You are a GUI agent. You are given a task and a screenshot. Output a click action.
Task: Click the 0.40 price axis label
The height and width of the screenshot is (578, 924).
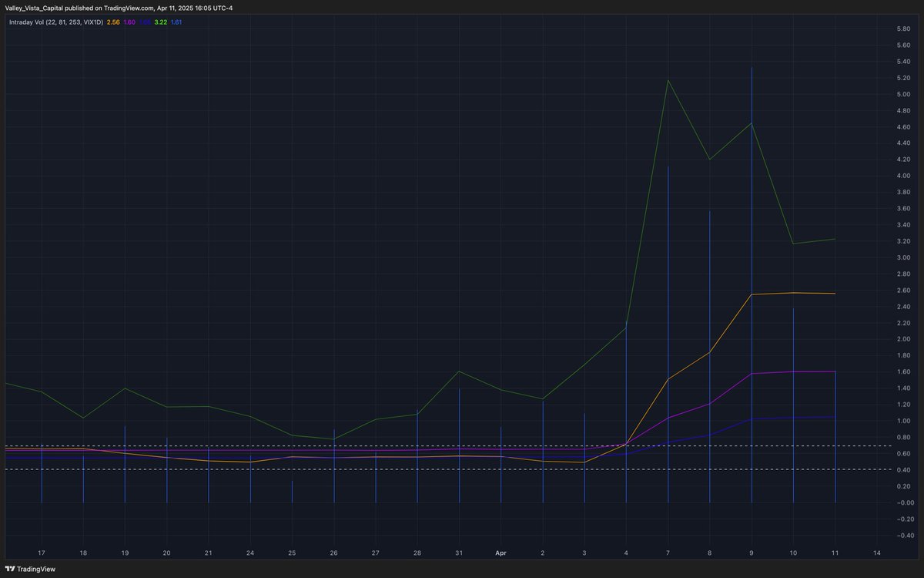coord(904,470)
